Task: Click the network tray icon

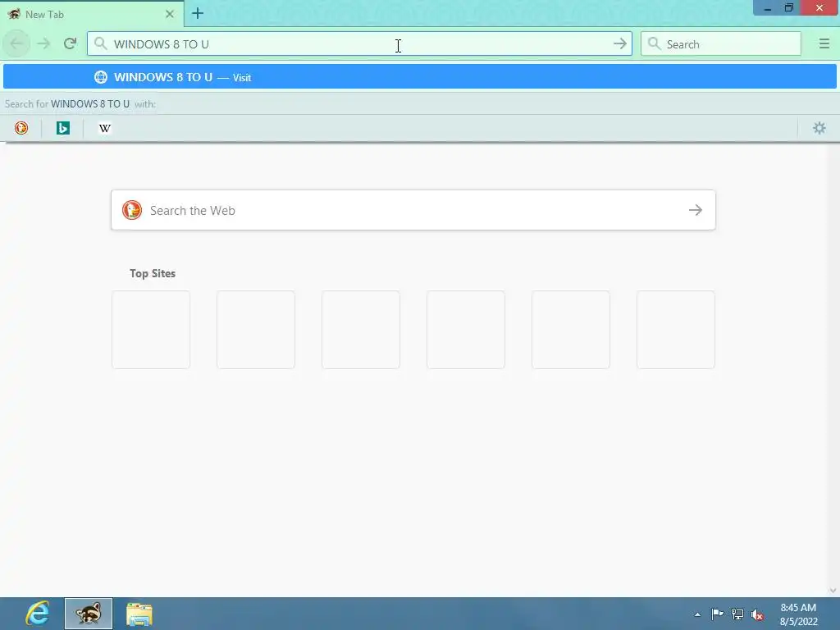Action: (x=737, y=614)
